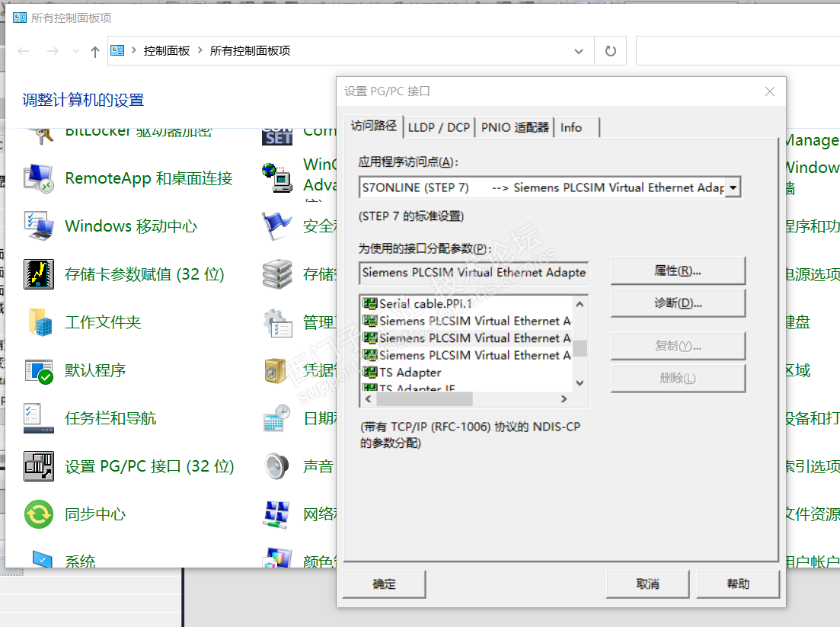Click 复制(Y)... button
This screenshot has width=840, height=627.
click(678, 346)
